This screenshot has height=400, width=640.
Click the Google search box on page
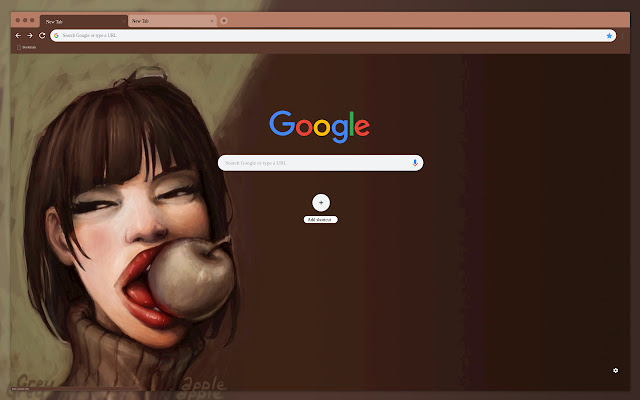click(320, 163)
